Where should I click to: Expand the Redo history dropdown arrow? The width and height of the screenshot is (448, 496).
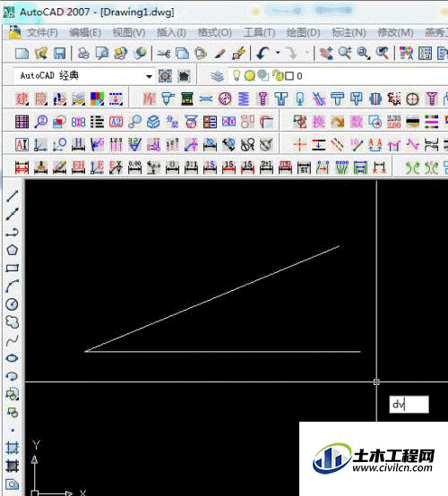[x=306, y=53]
